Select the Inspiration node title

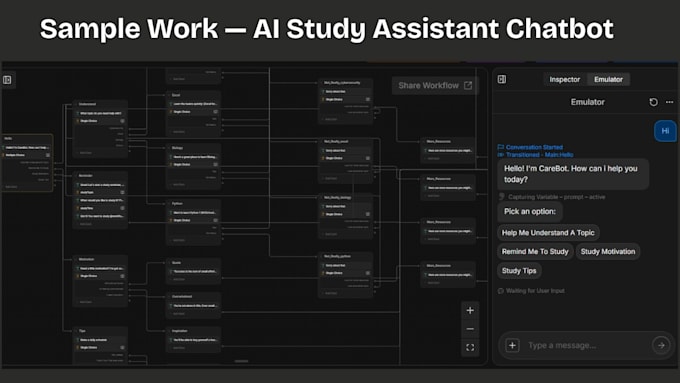click(x=180, y=331)
